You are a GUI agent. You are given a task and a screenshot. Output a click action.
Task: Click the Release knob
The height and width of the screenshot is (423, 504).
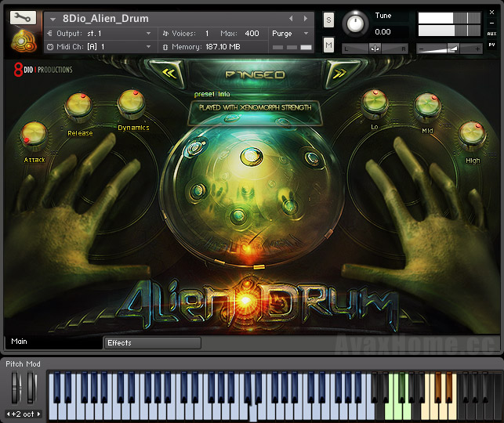pos(78,106)
